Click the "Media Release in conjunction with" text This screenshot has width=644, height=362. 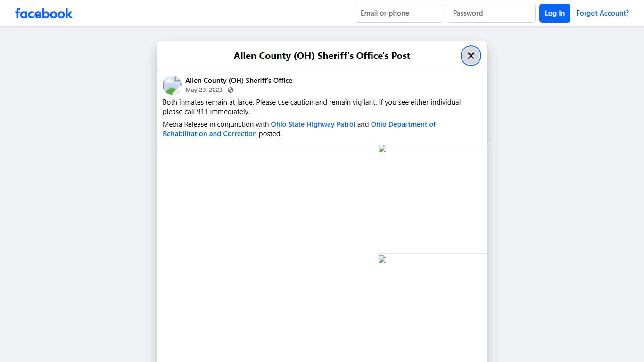tap(215, 124)
